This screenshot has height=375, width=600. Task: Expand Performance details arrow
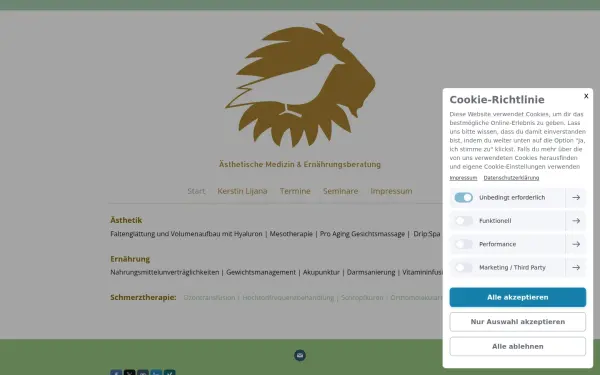tap(576, 244)
